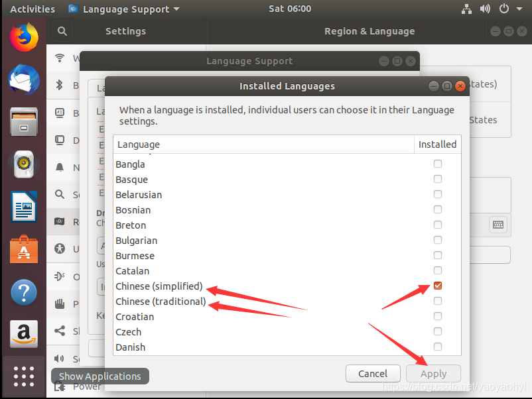532x399 pixels.
Task: Open the Files manager dock icon
Action: coord(24,122)
